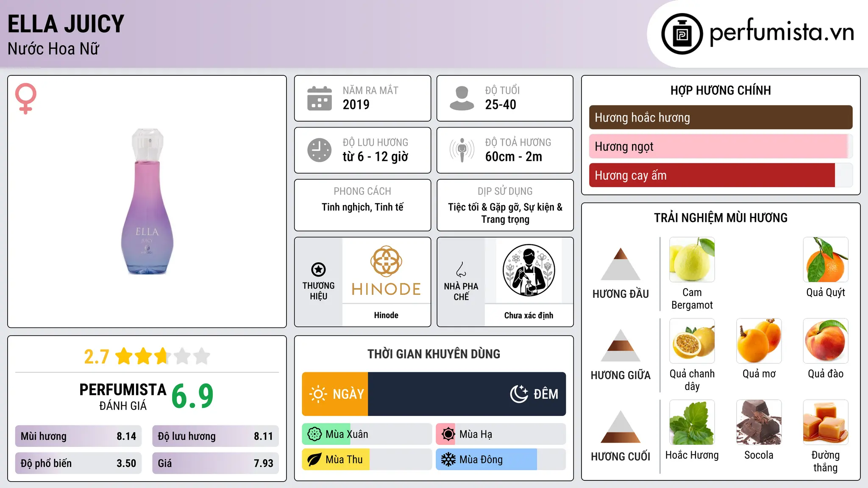Screen dimensions: 868x488
Task: Click the ELLA JUICY title
Action: (66, 24)
